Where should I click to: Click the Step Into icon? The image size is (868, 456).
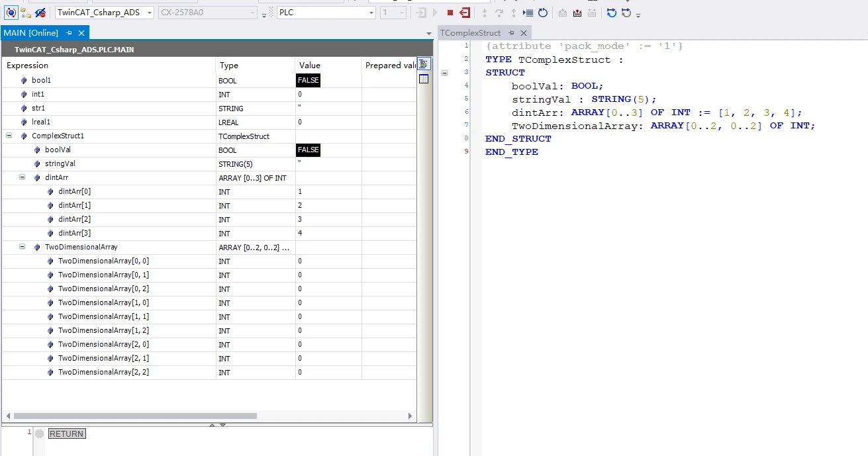pyautogui.click(x=485, y=13)
